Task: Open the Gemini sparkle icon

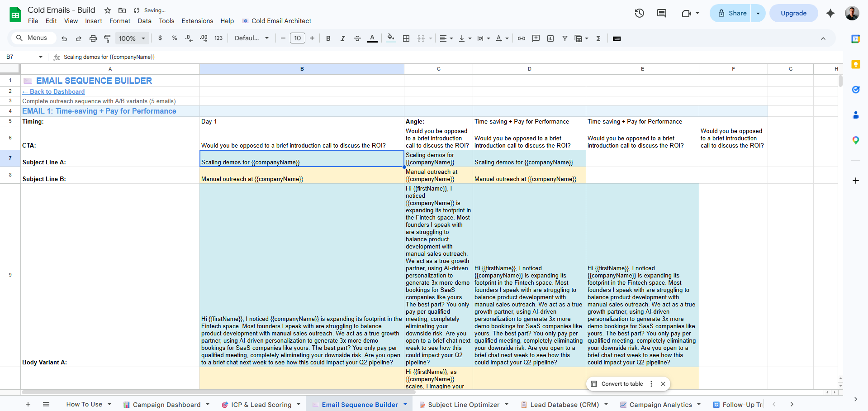Action: tap(830, 13)
